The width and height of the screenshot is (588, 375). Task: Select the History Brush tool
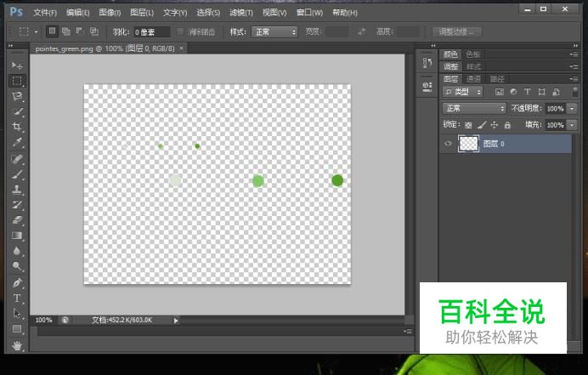pos(17,205)
